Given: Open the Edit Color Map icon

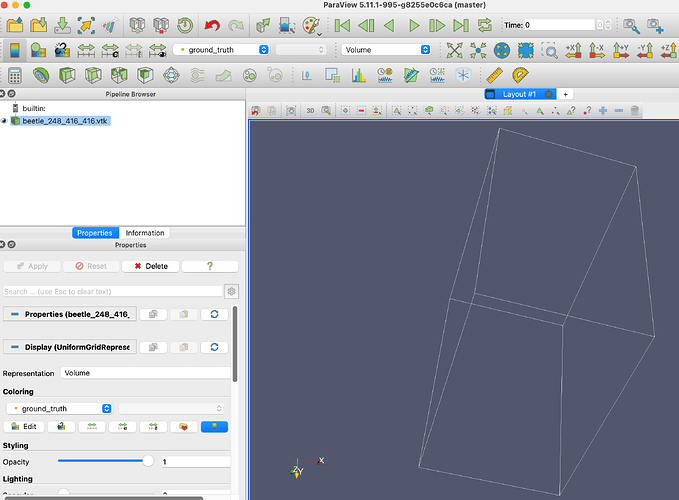Looking at the screenshot, I should (x=38, y=50).
